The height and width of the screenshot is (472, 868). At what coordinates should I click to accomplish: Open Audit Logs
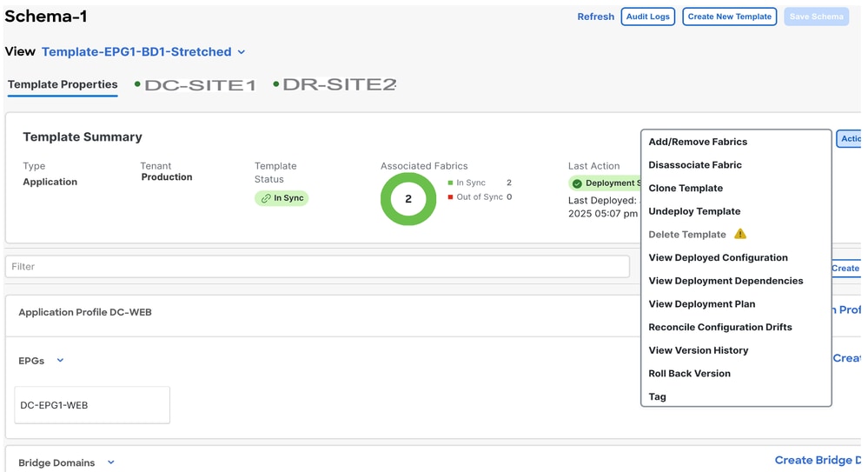pyautogui.click(x=647, y=17)
